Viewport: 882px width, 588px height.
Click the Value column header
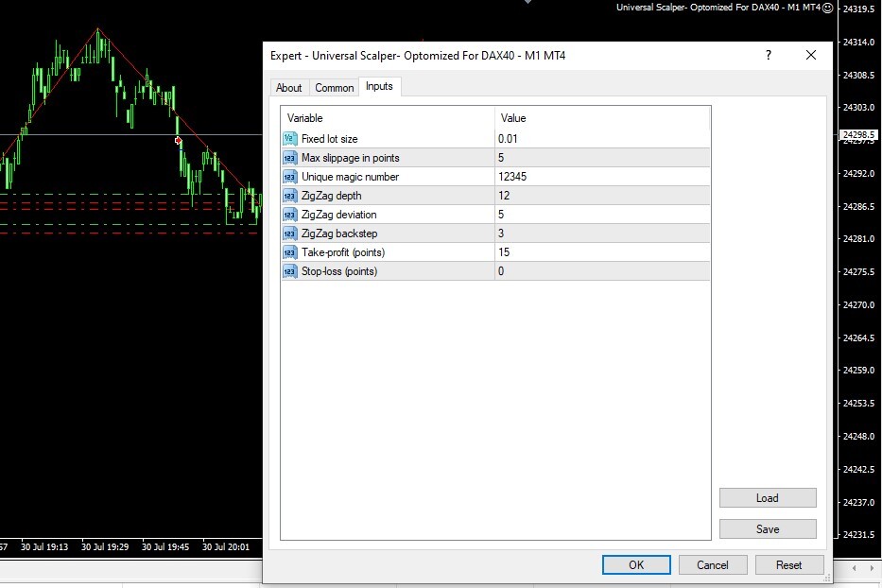(x=602, y=118)
